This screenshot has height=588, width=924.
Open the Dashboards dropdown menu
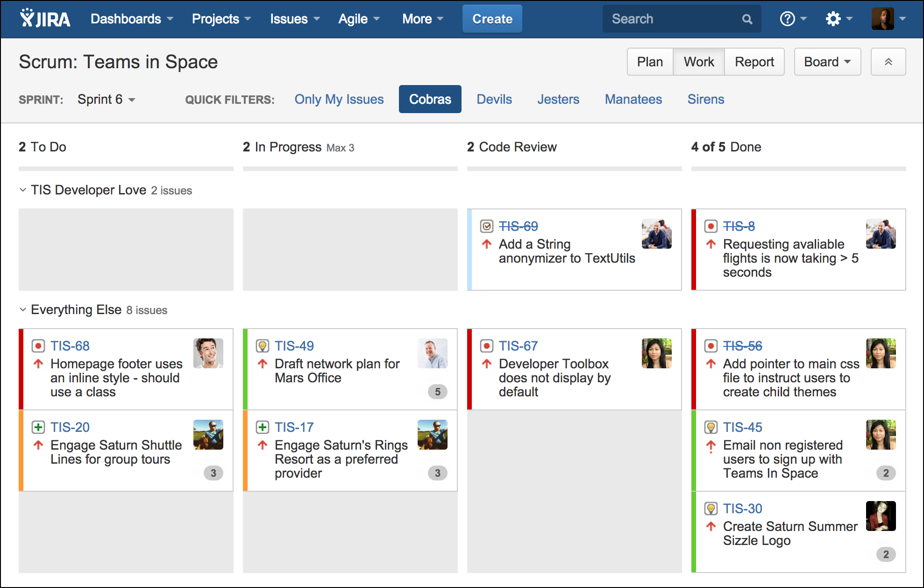(132, 19)
